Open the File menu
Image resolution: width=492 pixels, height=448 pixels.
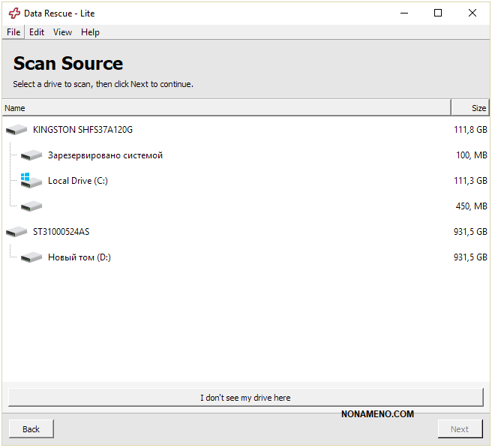pyautogui.click(x=13, y=32)
